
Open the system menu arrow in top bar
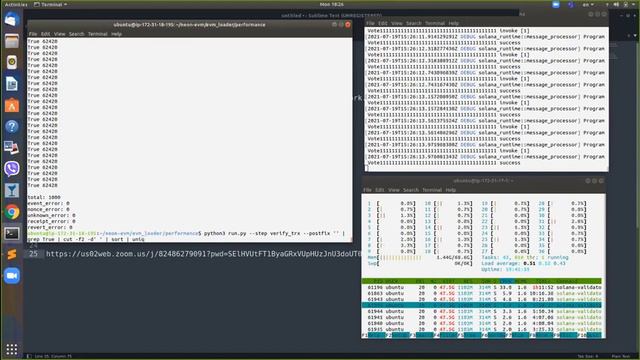634,4
